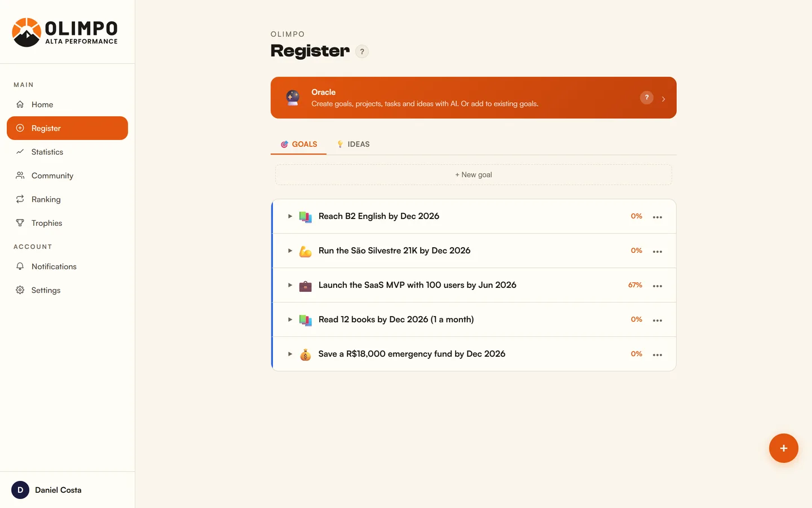Click the Olimpo mountain logo icon
This screenshot has width=812, height=508.
click(x=27, y=32)
